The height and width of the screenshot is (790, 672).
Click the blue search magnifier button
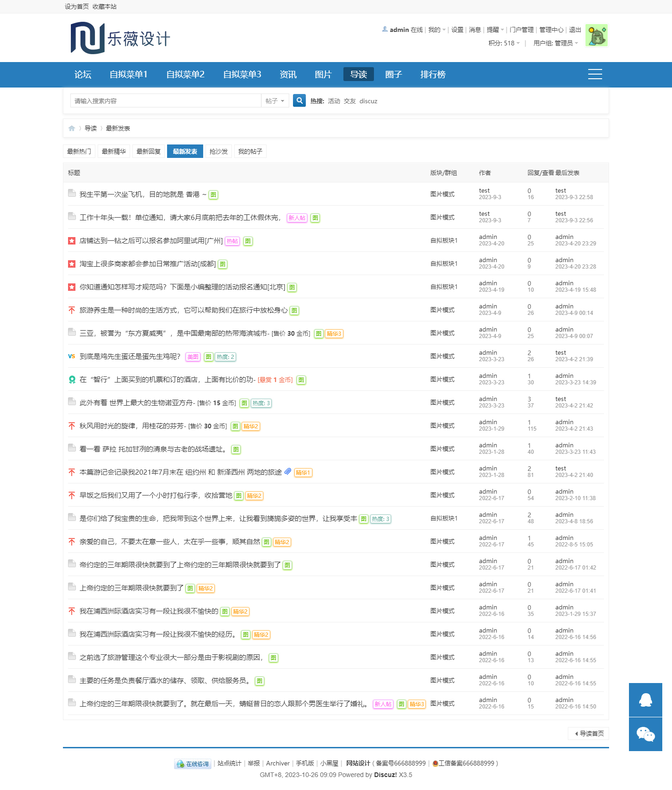[x=299, y=100]
